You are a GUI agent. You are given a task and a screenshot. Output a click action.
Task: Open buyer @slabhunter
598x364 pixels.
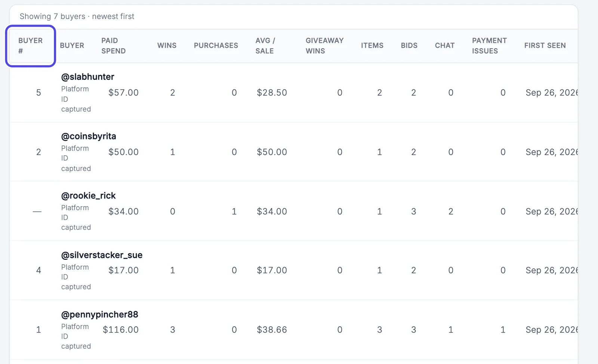click(88, 77)
